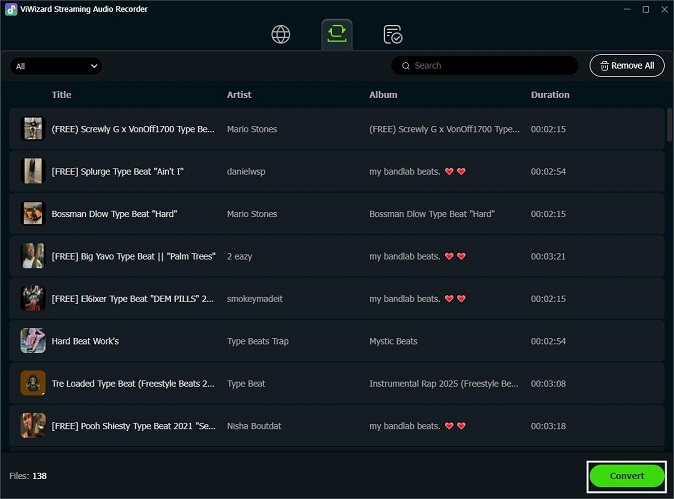The width and height of the screenshot is (674, 499).
Task: Remove all tracks with Remove All button
Action: [627, 66]
